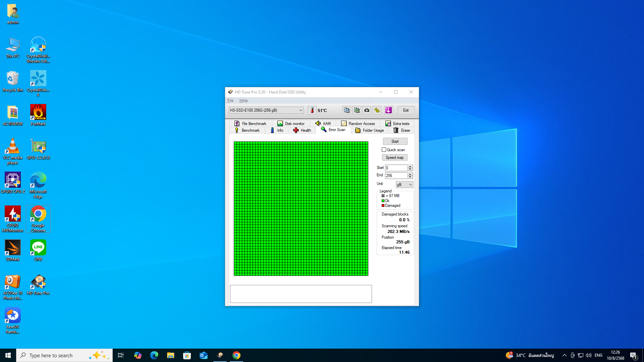Click into the End value field
The width and height of the screenshot is (644, 362).
[x=396, y=176]
